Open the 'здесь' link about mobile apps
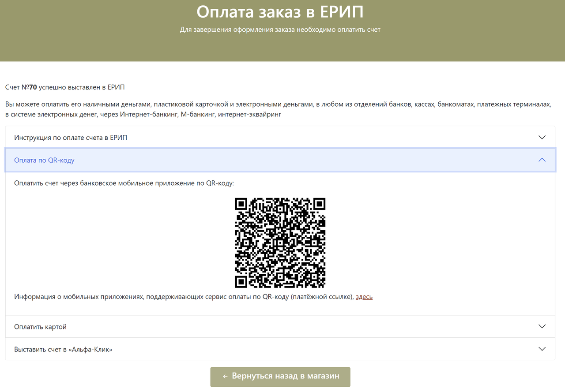 point(364,297)
